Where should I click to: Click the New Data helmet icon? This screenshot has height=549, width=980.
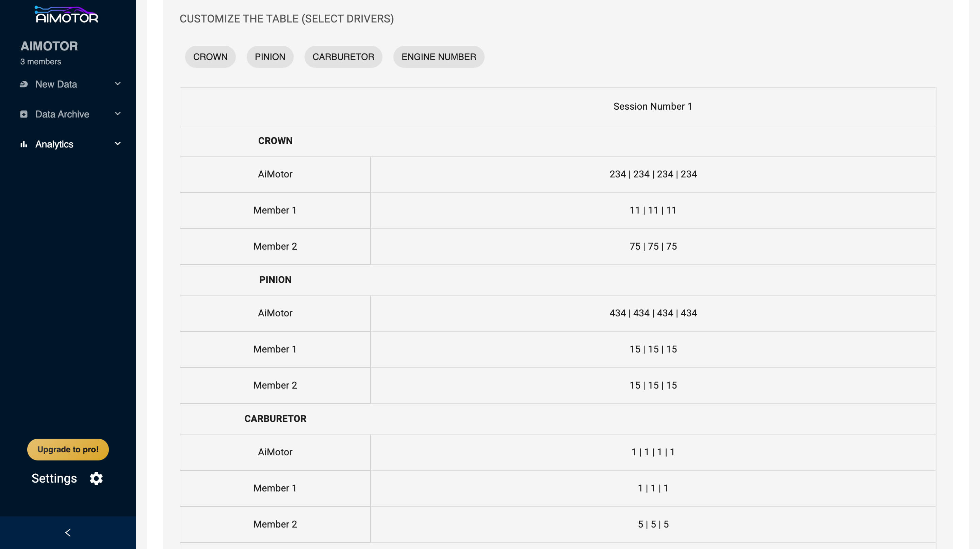pyautogui.click(x=23, y=84)
